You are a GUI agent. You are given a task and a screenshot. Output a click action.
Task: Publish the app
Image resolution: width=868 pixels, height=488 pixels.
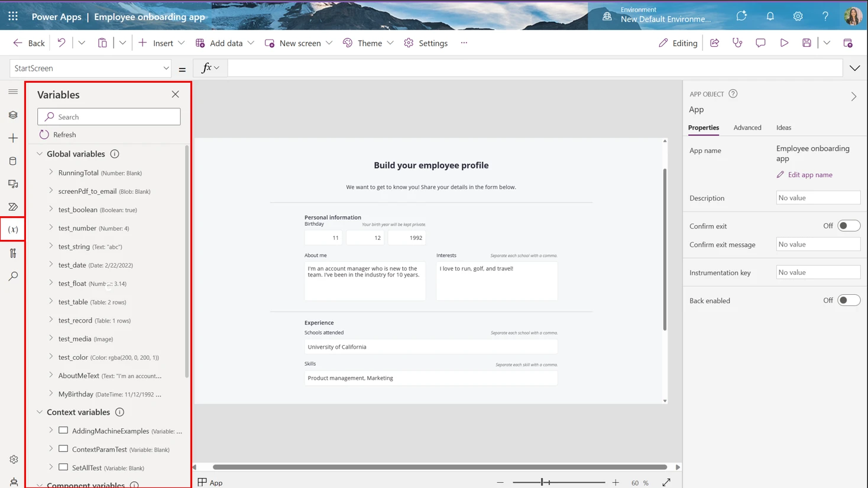[x=848, y=43]
